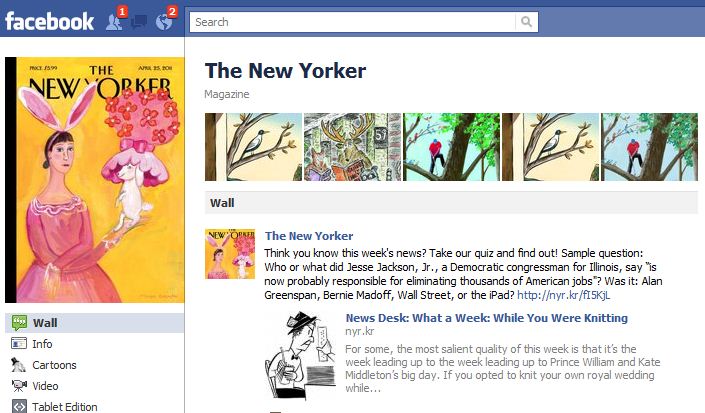Click the search magnifying glass button

526,22
